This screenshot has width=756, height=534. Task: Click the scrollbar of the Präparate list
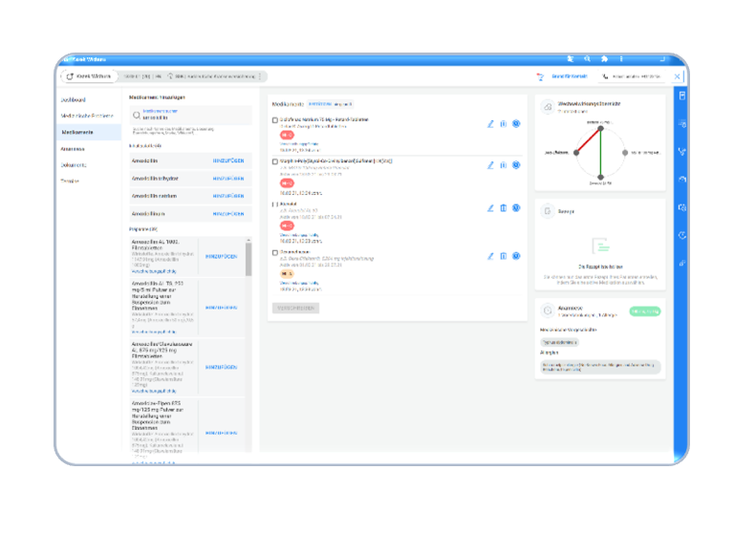point(249,258)
